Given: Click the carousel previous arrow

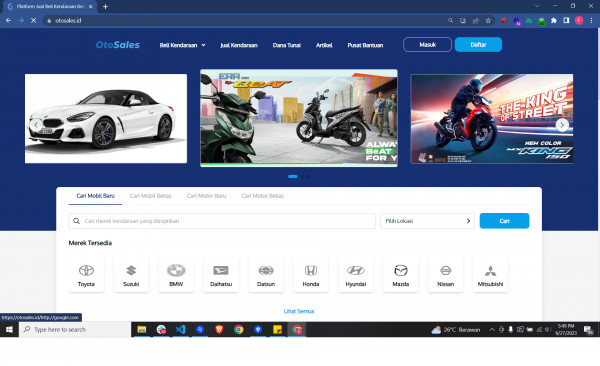Looking at the screenshot, I should tap(36, 124).
